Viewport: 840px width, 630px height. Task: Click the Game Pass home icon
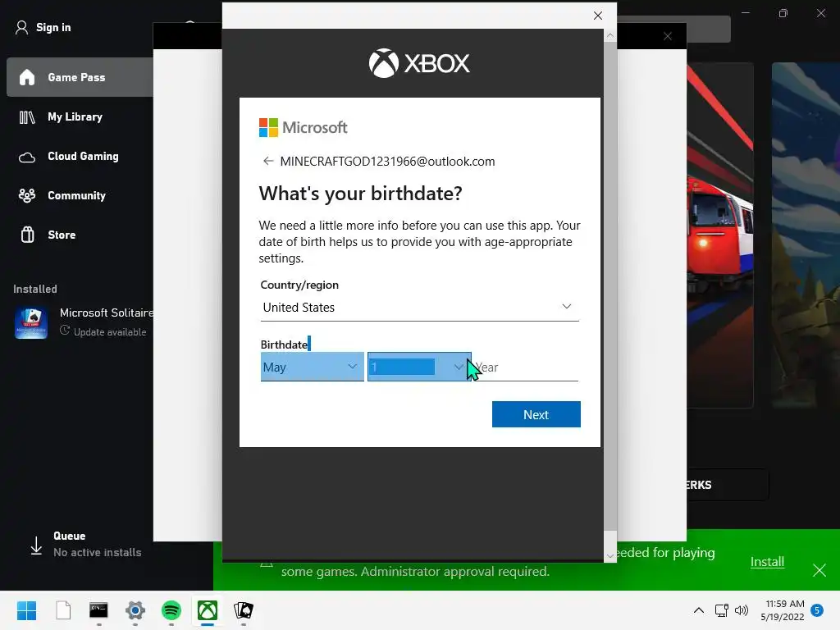(27, 77)
